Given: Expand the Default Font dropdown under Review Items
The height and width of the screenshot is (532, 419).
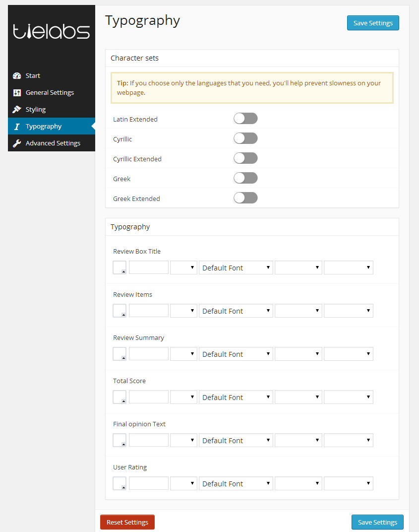Looking at the screenshot, I should coord(236,310).
